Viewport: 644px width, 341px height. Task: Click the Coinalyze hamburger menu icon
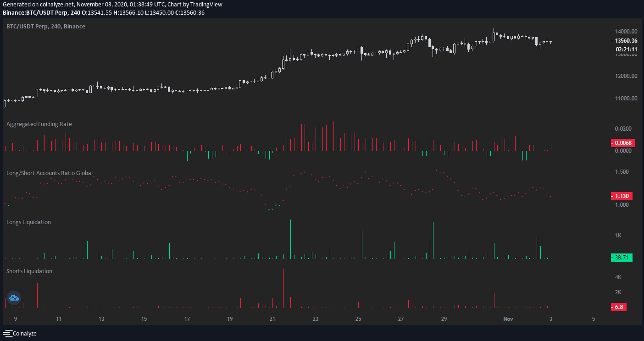click(x=7, y=333)
